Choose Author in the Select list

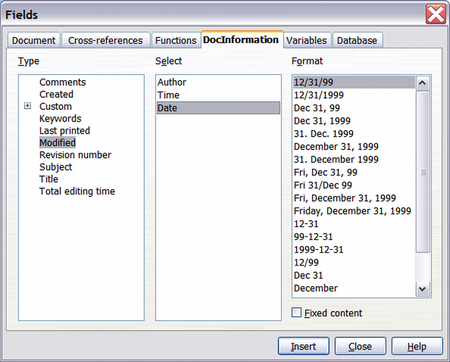tap(218, 82)
